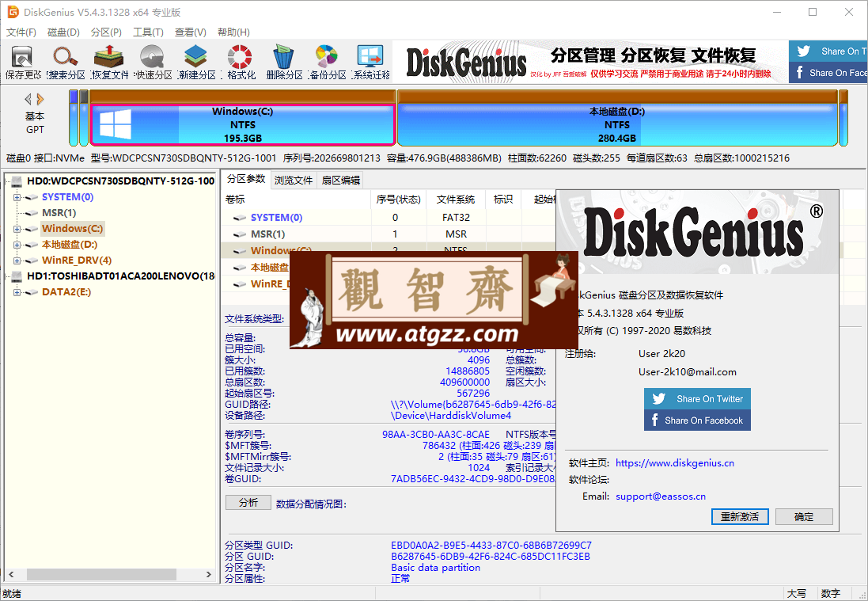Viewport: 868px width, 601px height.
Task: Expand DATA2(E:) tree node
Action: coord(17,292)
